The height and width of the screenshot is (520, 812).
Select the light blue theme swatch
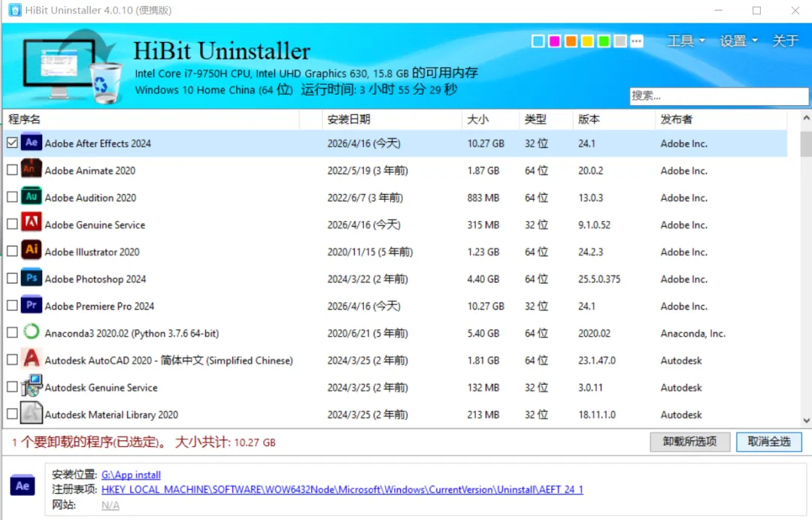click(538, 41)
